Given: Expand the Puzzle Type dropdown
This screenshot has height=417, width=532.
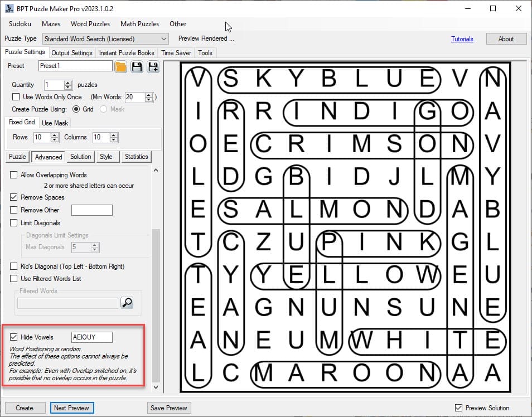Looking at the screenshot, I should click(163, 39).
